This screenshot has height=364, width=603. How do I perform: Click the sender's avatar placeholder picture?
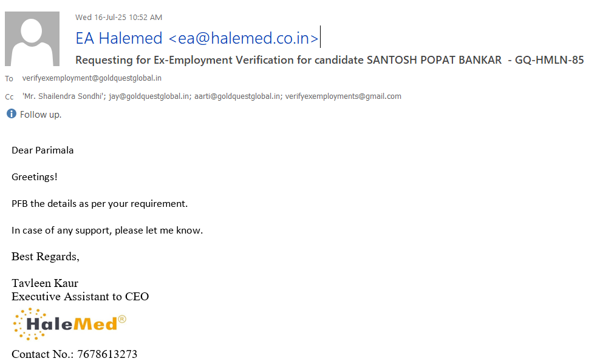(32, 39)
